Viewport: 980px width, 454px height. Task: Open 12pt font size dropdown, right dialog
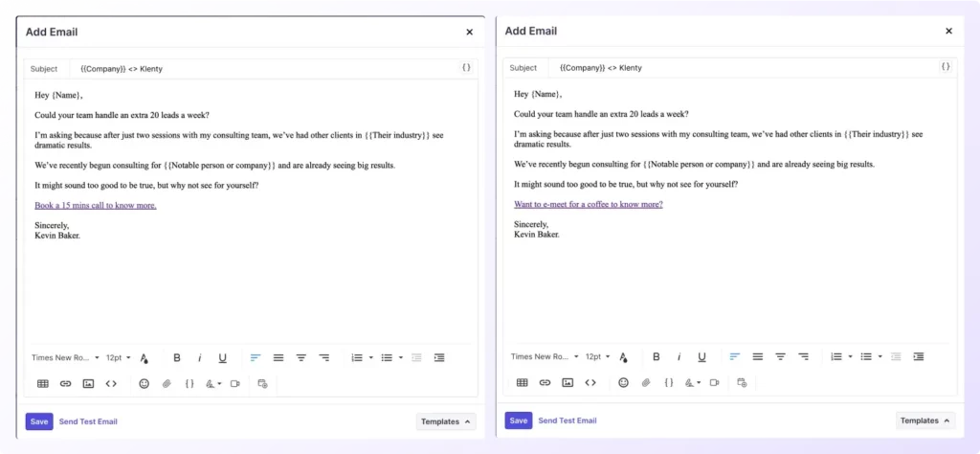[598, 356]
